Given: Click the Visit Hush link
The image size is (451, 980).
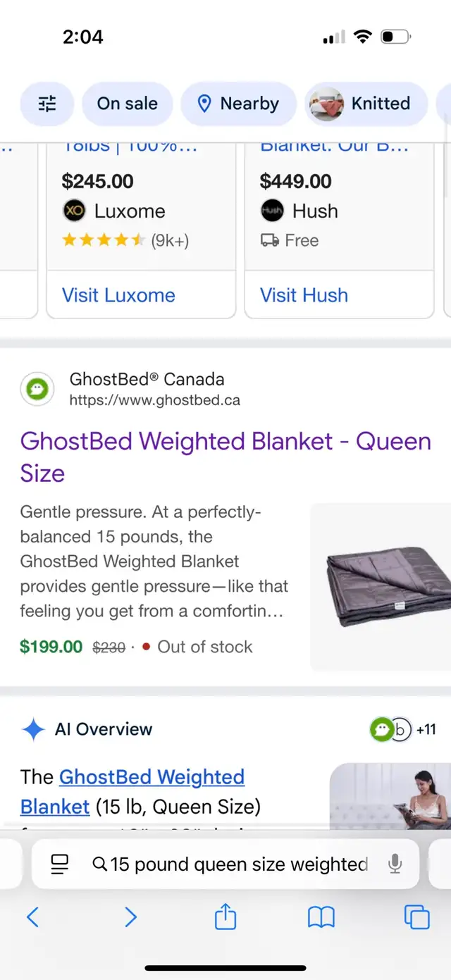Looking at the screenshot, I should (304, 295).
